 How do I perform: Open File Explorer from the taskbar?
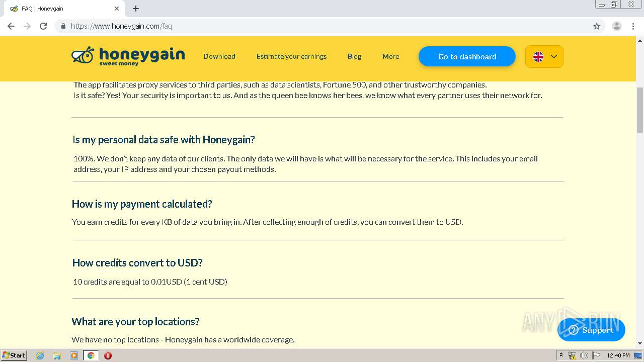click(x=57, y=355)
